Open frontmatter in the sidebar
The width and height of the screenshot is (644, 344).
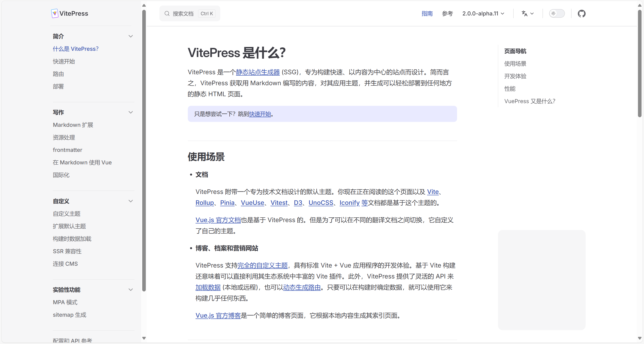[x=68, y=150]
